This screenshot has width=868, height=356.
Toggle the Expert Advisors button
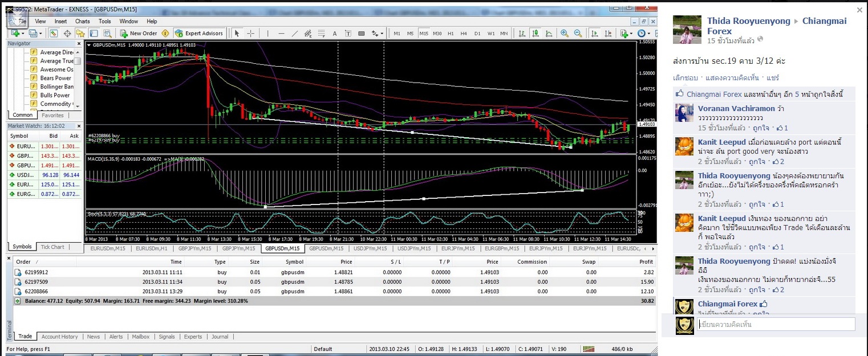(x=199, y=33)
